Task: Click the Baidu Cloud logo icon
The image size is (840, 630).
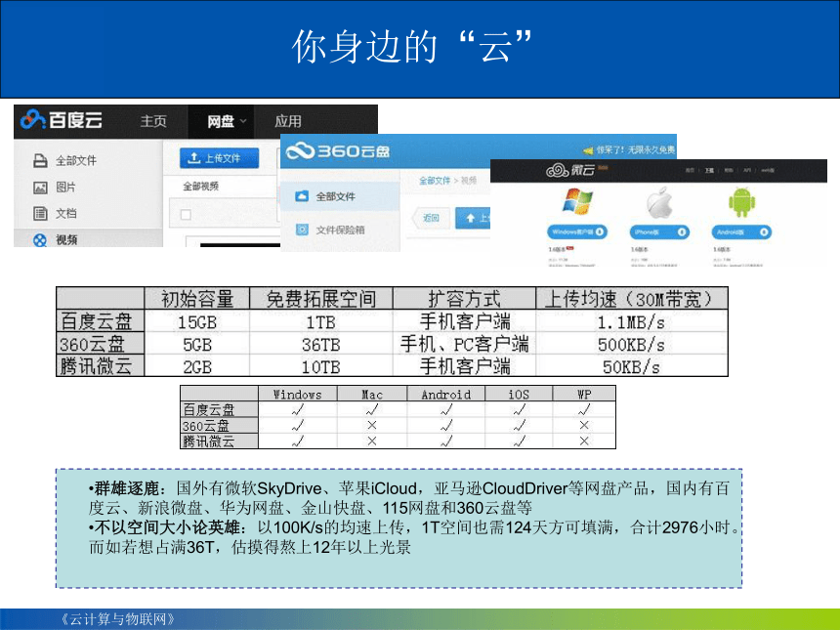Action: 32,119
